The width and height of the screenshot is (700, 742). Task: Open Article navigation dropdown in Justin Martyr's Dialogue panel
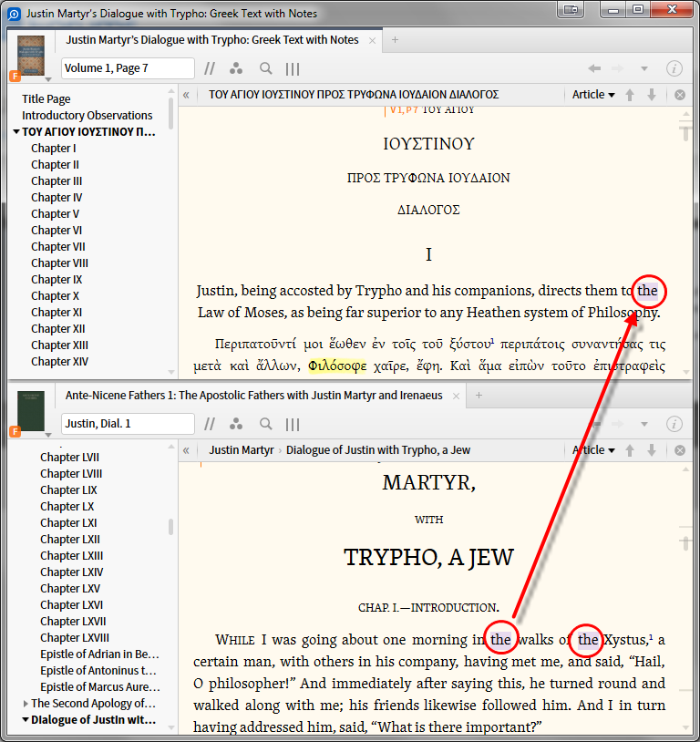(x=593, y=95)
